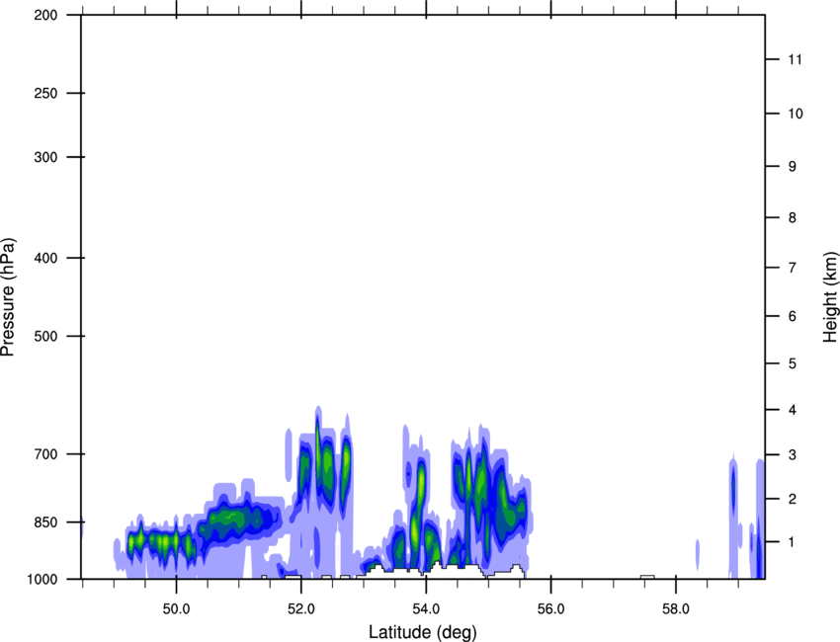The width and height of the screenshot is (840, 642).
Task: Pick the 3 km height tick label
Action: [793, 455]
